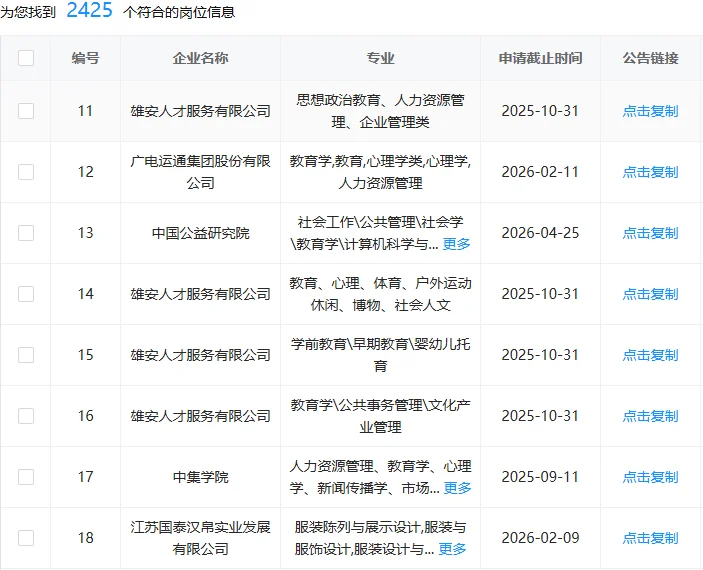The image size is (703, 570).
Task: Check the box for row 18
Action: [x=26, y=538]
